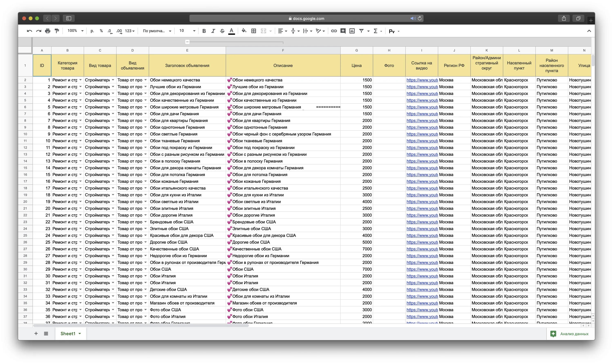Click the cell Брендовые обои США in column E
Viewport: 613px width, 364px height.
click(x=187, y=222)
